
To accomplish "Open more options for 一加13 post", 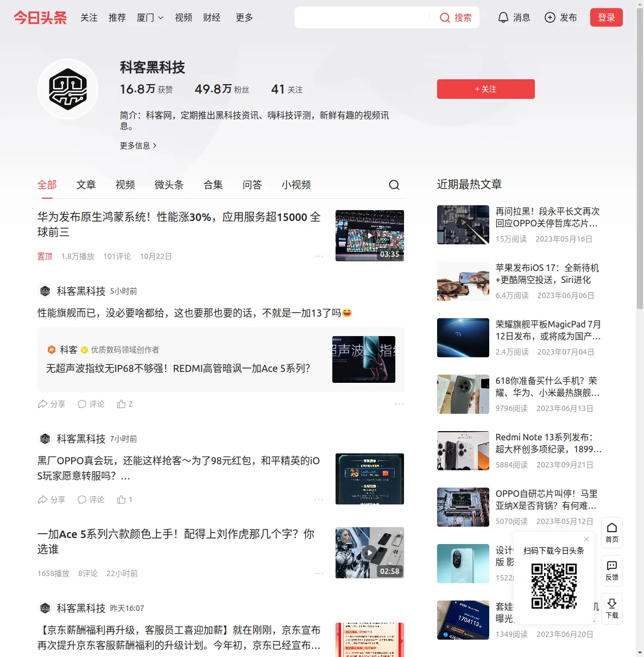I will pos(399,404).
